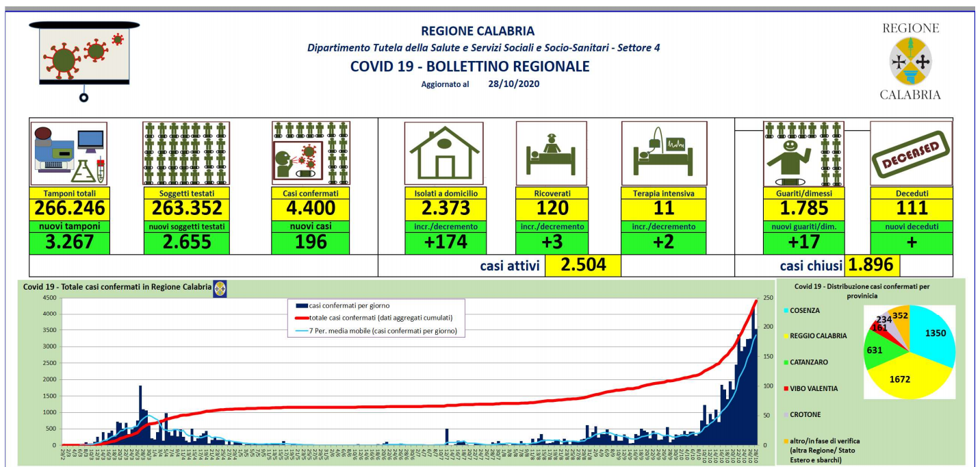The image size is (980, 467).
Task: Click the casi attivi value 2.504
Action: [x=582, y=266]
